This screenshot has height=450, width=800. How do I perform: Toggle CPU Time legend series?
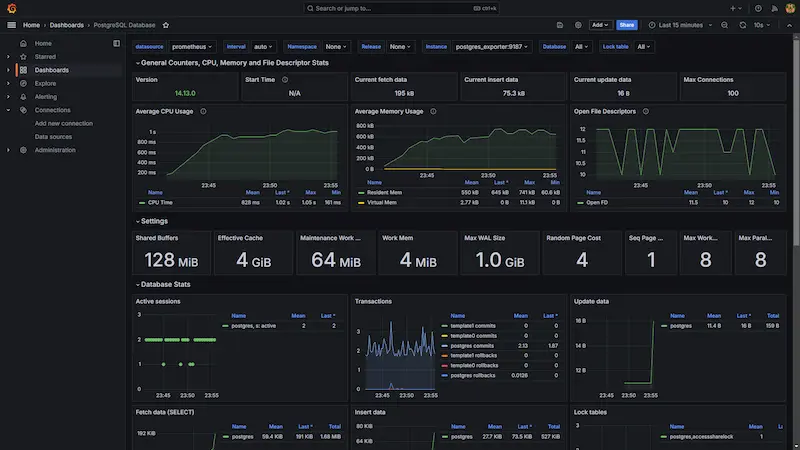tap(160, 203)
